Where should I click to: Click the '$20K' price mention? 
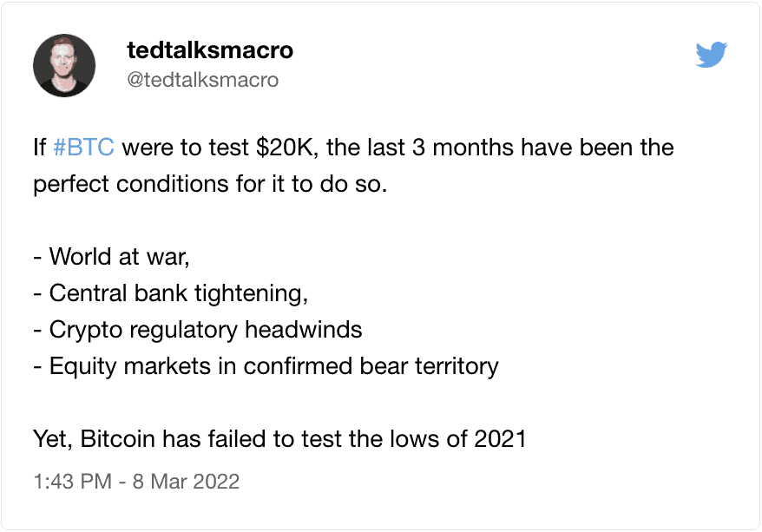click(x=287, y=148)
